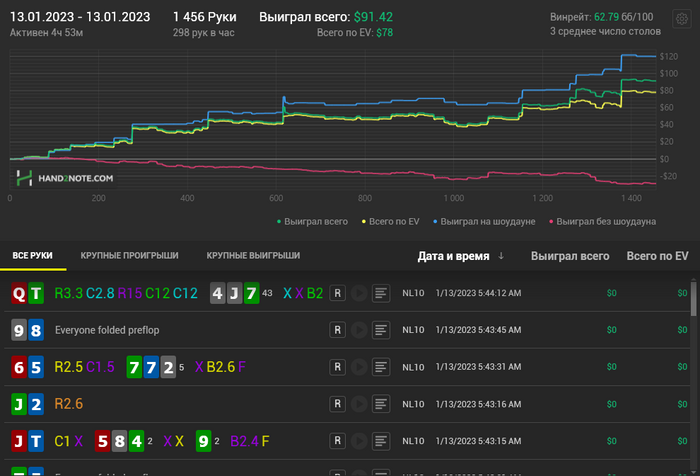Click the hands list vertical scrollbar thumb
Viewport: 700px width, 476px height.
(x=693, y=298)
